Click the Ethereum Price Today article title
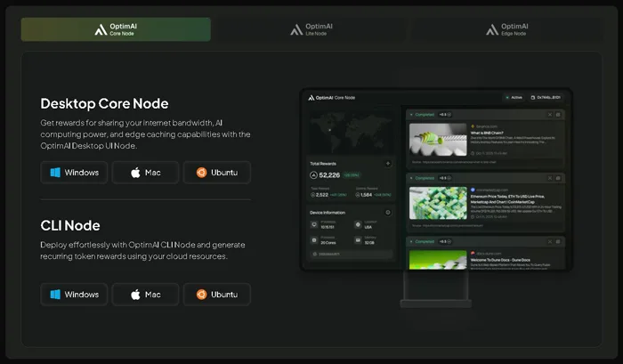Image resolution: width=623 pixels, height=364 pixels. [x=508, y=199]
